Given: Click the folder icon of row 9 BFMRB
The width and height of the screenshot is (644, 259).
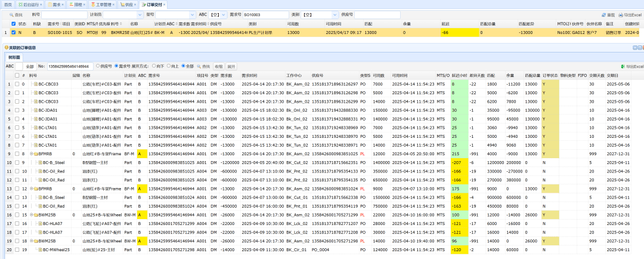Looking at the screenshot, I should point(35,153).
